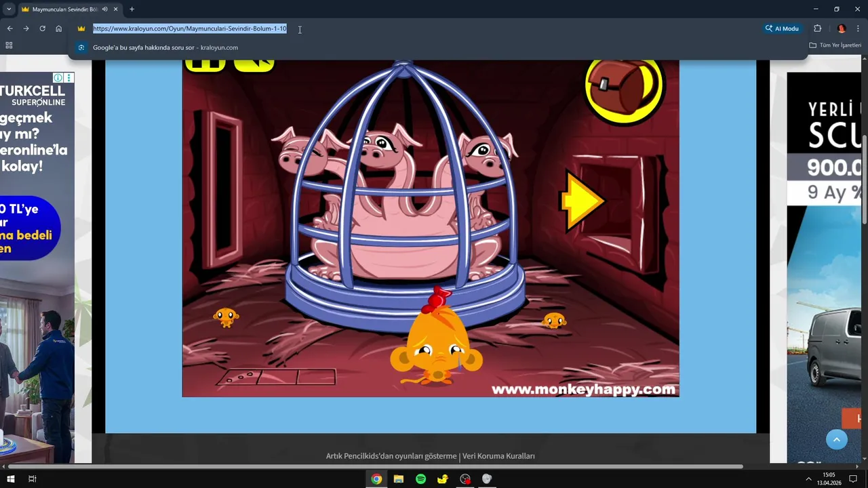Open Task View in the taskbar
The height and width of the screenshot is (488, 868).
(32, 479)
